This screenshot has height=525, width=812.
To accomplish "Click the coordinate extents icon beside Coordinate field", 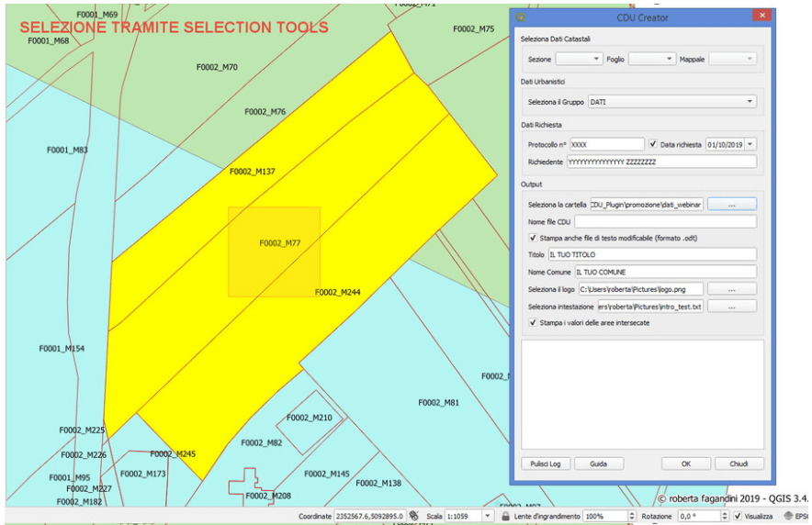I will [414, 517].
